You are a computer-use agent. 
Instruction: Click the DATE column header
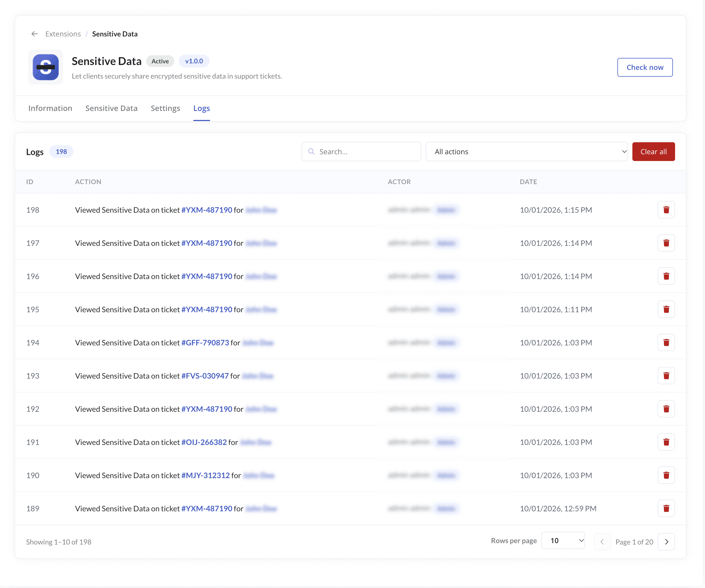528,182
